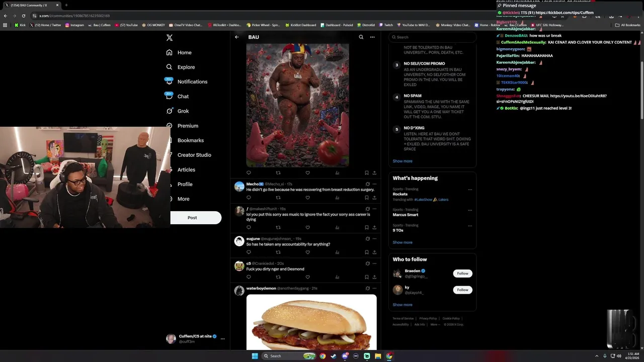Image resolution: width=644 pixels, height=362 pixels.
Task: Click Grok icon on Mecho's post
Action: point(368,184)
